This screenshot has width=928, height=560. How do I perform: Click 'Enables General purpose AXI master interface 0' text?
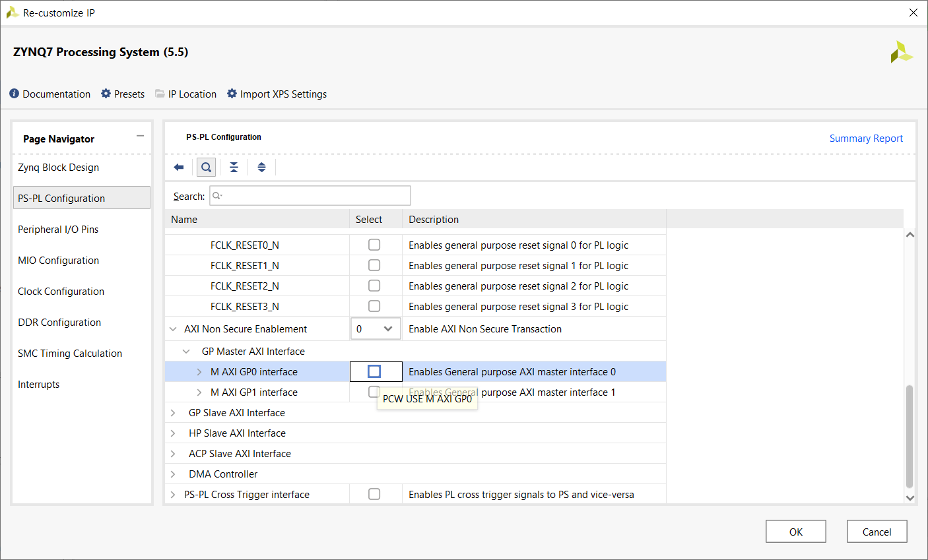(x=512, y=372)
